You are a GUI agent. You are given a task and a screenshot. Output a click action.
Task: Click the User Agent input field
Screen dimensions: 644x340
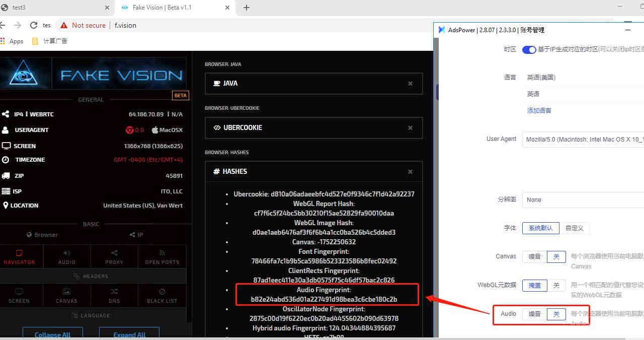[583, 139]
